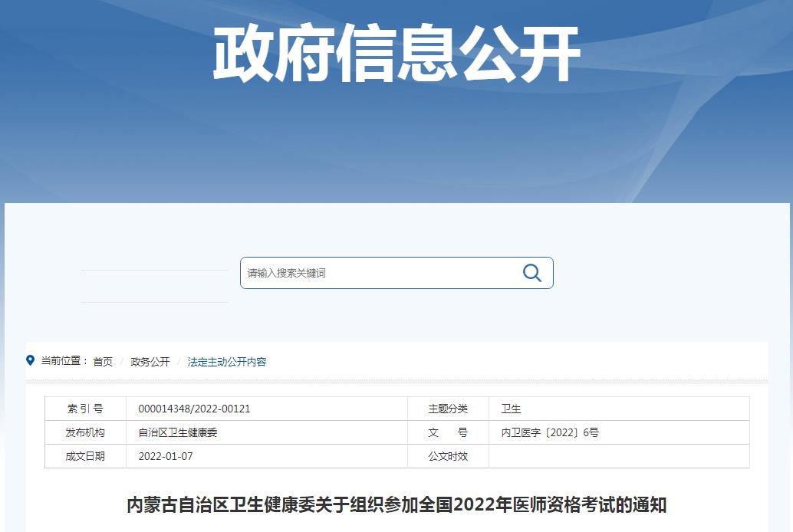
Task: Go to 首页 in the breadcrumb
Action: coord(103,362)
